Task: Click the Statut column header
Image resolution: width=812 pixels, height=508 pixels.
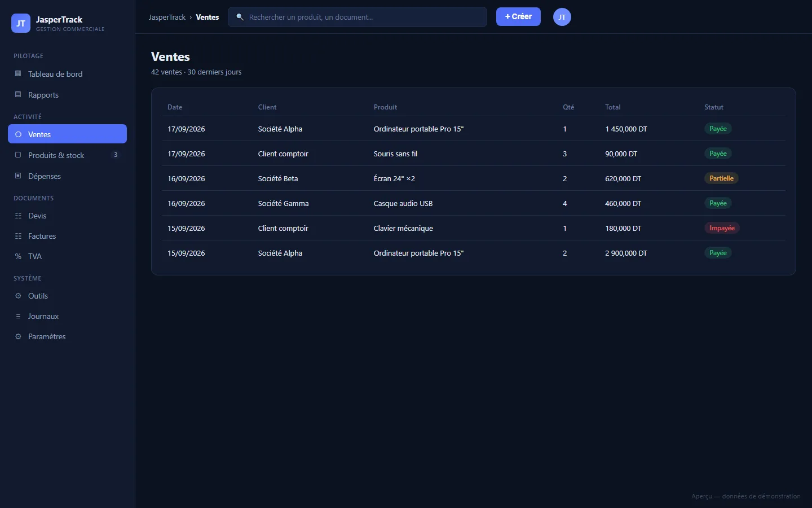Action: pyautogui.click(x=714, y=107)
